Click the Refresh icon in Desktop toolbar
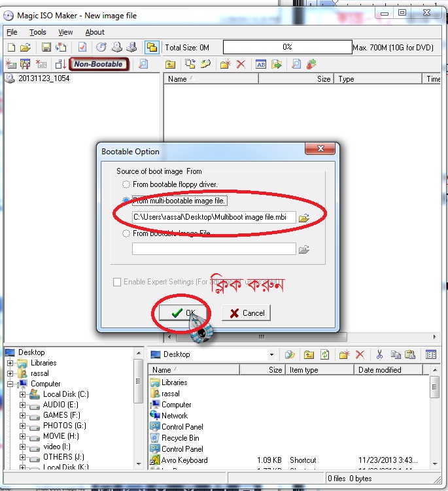This screenshot has width=448, height=491. (x=325, y=354)
